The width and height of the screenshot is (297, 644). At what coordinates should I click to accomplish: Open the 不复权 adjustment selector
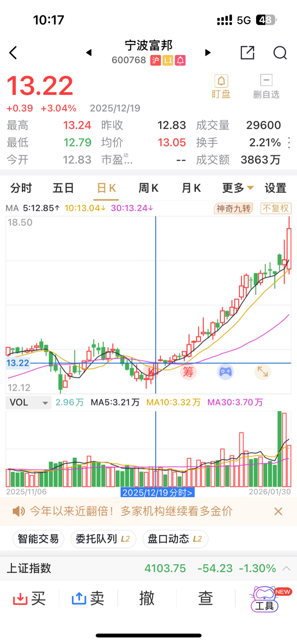pyautogui.click(x=276, y=209)
